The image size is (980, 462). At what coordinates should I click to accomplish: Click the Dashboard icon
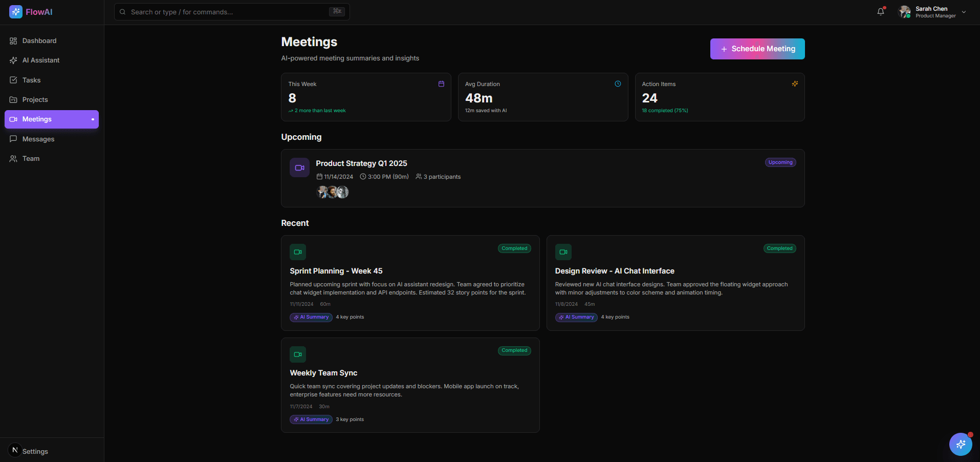coord(13,40)
